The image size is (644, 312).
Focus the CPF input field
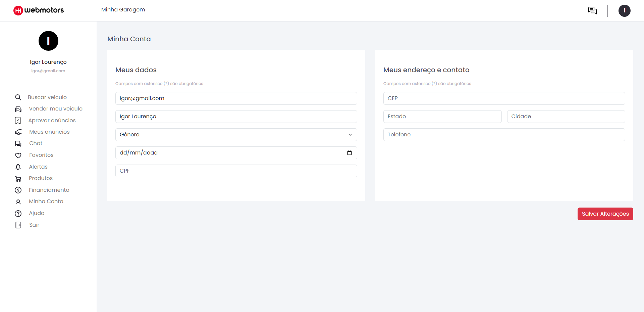236,171
